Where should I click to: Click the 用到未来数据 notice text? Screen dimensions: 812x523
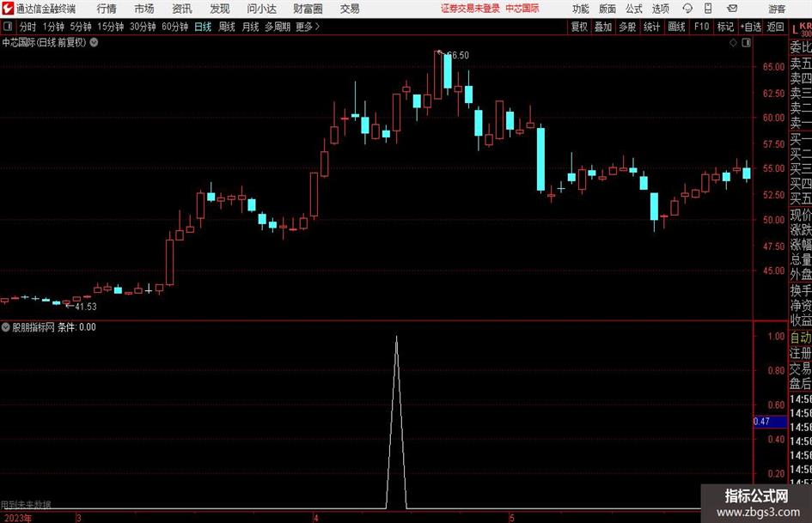(x=26, y=504)
